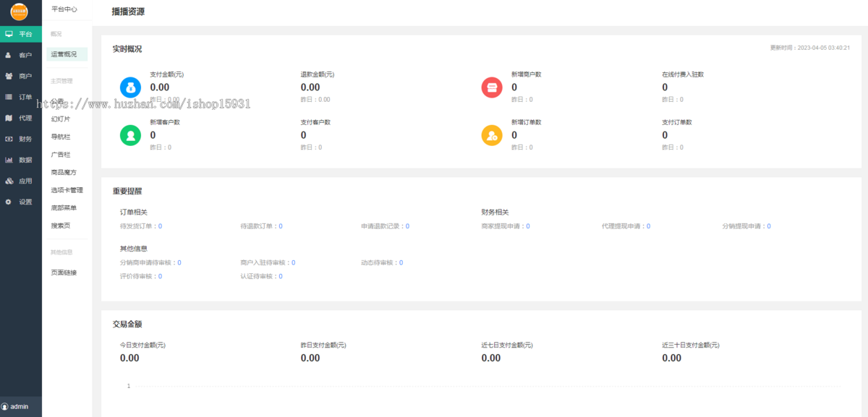Click the 近三十日支付金额(元) value
868x417 pixels.
(672, 358)
